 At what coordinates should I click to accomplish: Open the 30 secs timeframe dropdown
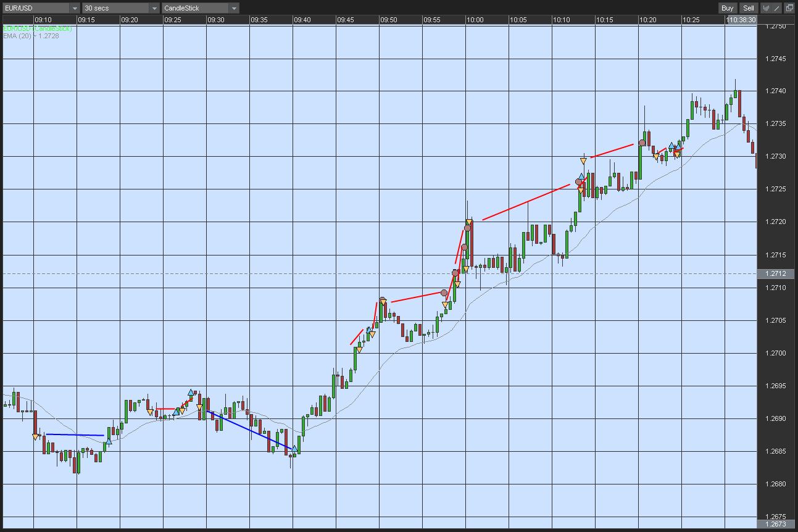121,8
